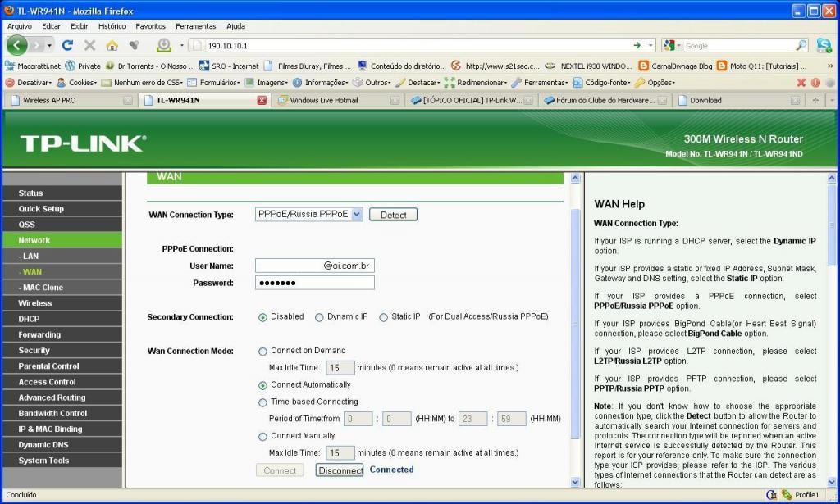Click the green Go arrow in address bar
840x504 pixels.
(x=637, y=45)
